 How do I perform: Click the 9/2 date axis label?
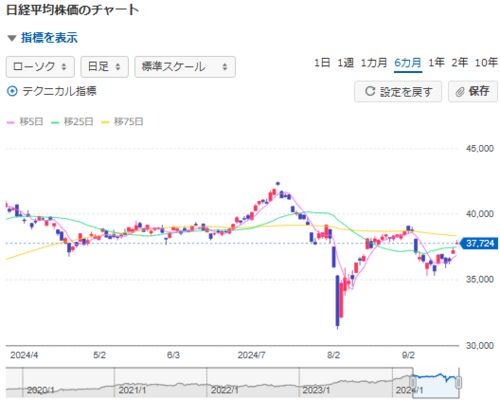pos(408,355)
